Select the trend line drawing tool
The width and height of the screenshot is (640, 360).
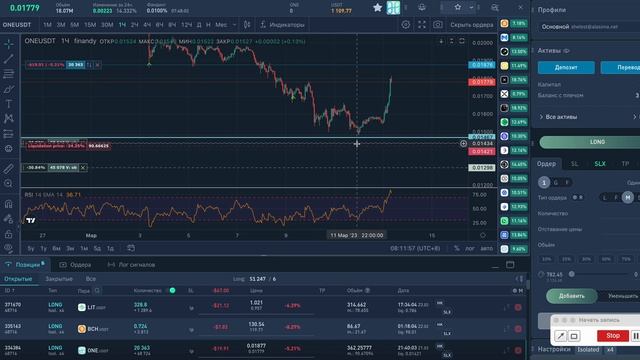9,59
